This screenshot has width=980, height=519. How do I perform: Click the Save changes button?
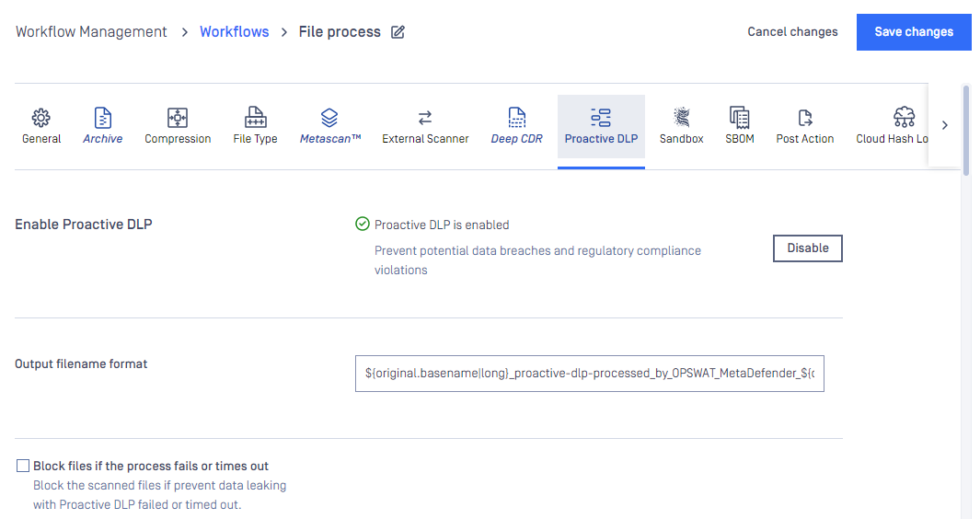click(x=914, y=32)
